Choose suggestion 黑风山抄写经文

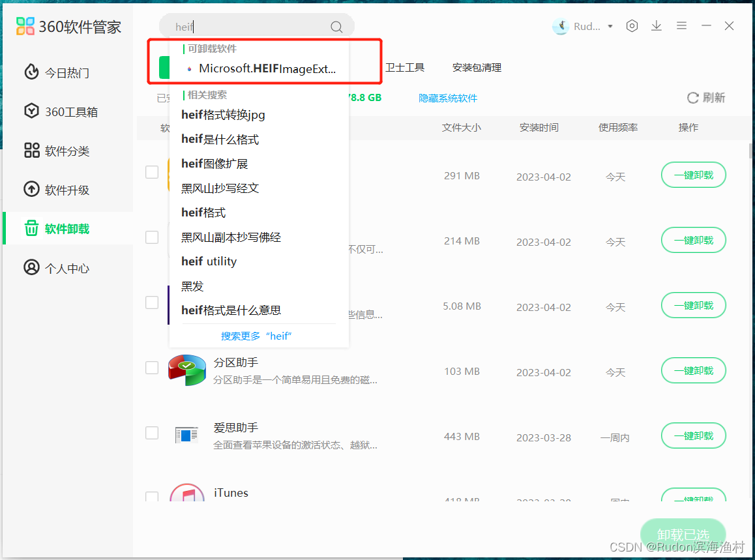(x=220, y=188)
